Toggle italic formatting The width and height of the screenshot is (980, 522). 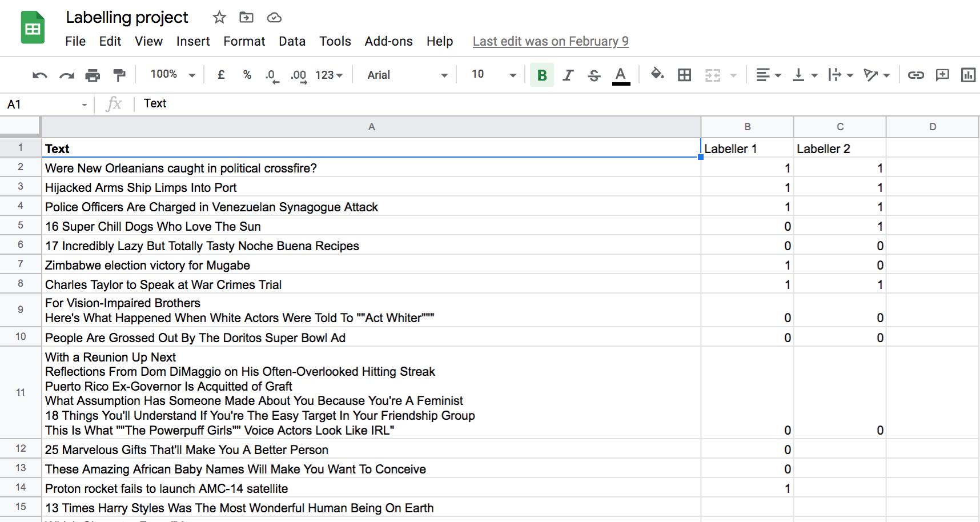click(x=568, y=75)
